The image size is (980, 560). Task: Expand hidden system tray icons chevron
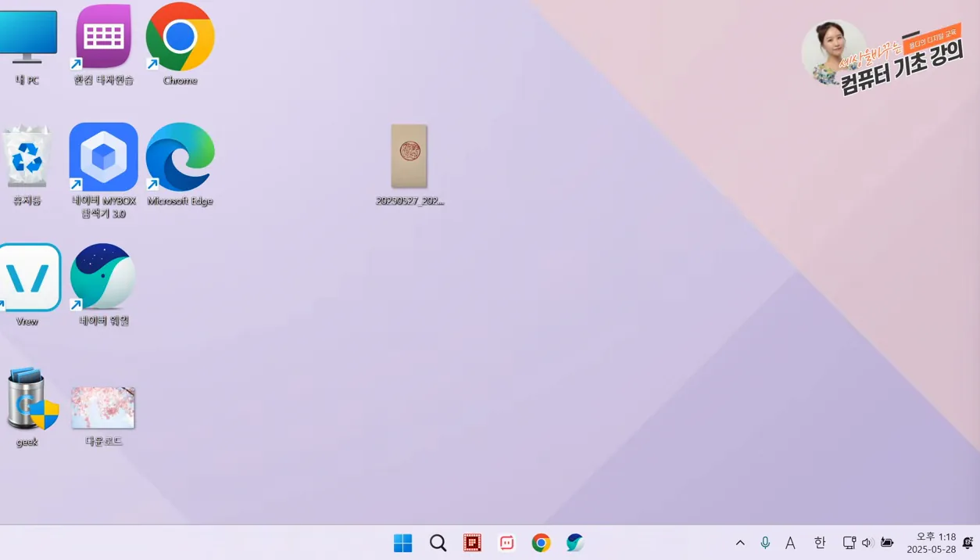pos(740,543)
